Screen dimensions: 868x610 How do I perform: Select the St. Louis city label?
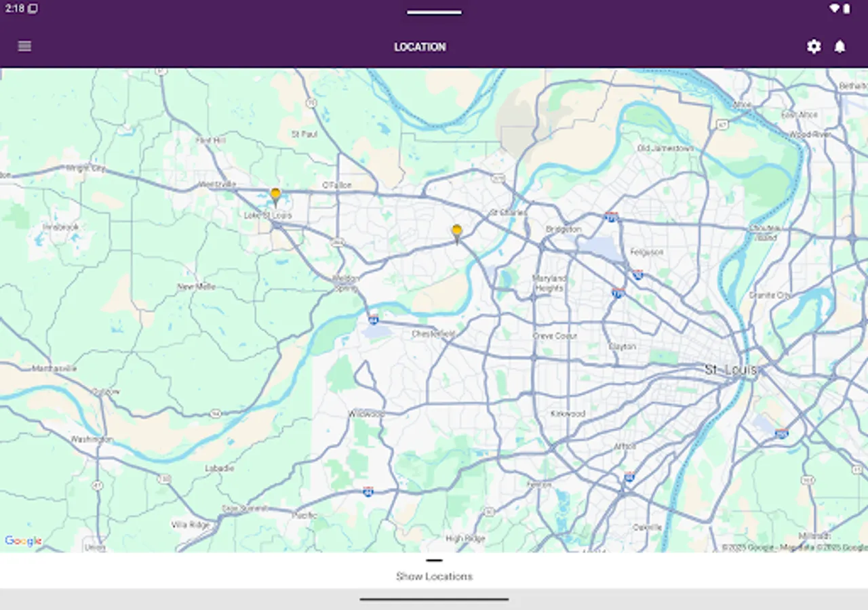(x=732, y=369)
